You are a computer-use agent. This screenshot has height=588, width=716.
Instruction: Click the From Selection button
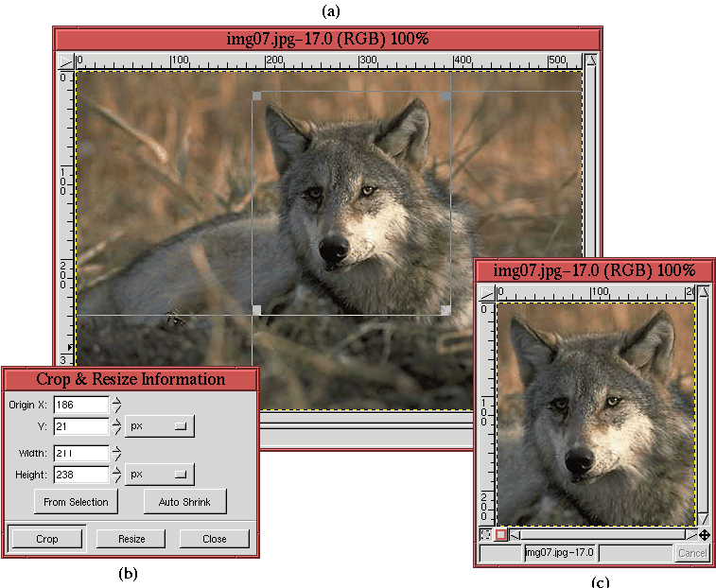click(76, 502)
